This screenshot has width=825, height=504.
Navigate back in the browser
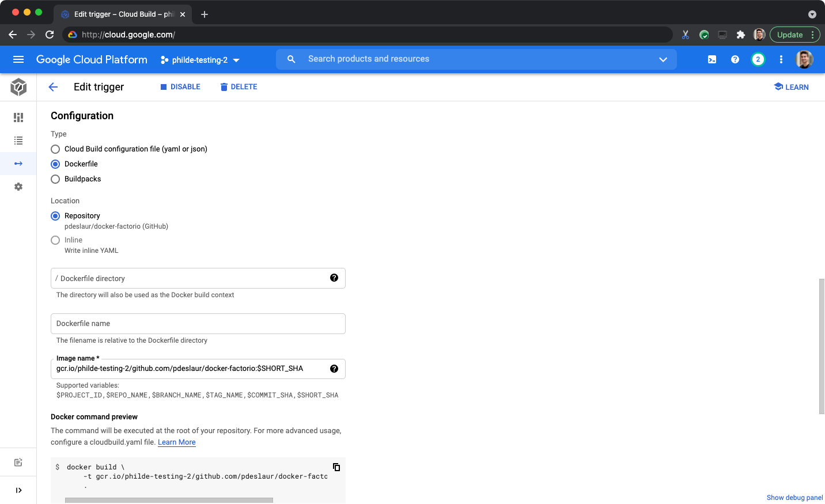[x=13, y=35]
